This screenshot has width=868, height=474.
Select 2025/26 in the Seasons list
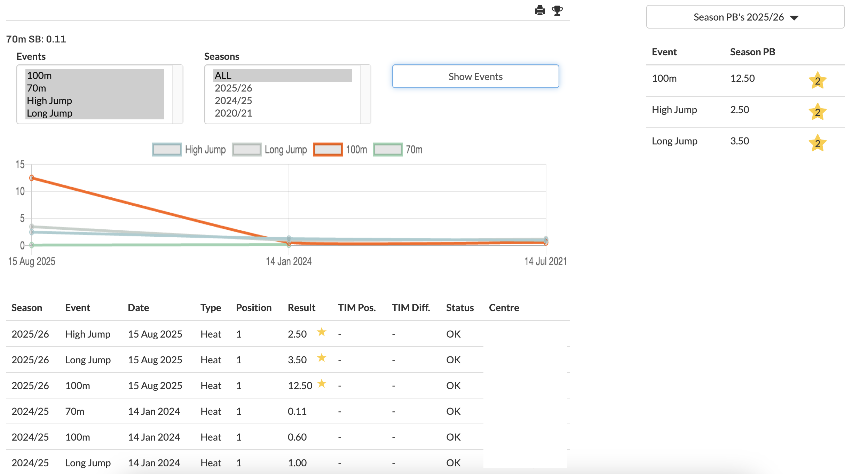(x=283, y=88)
